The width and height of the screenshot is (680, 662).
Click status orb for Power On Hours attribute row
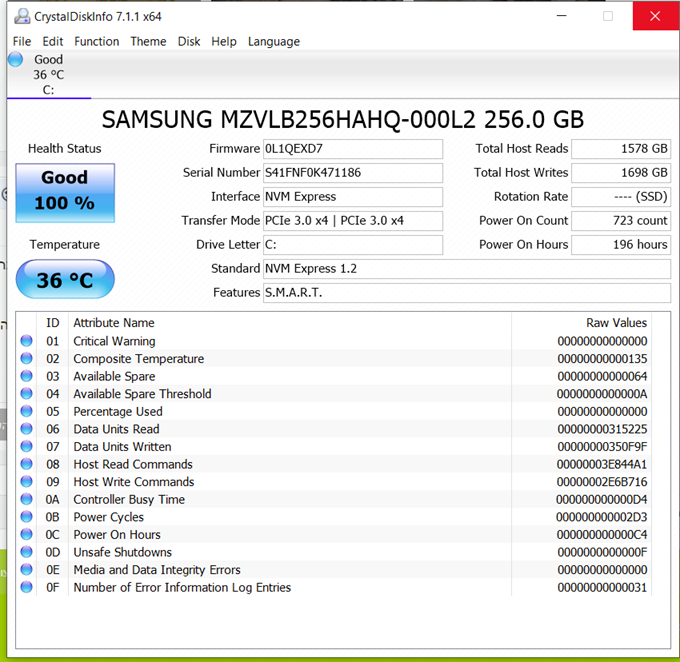(26, 534)
